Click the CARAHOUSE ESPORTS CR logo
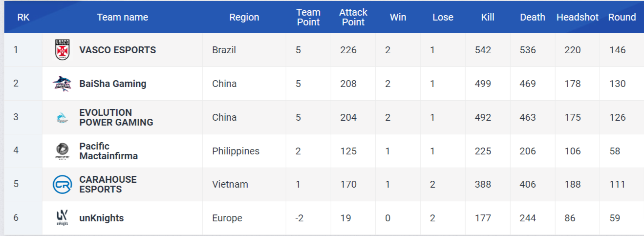 pos(62,184)
